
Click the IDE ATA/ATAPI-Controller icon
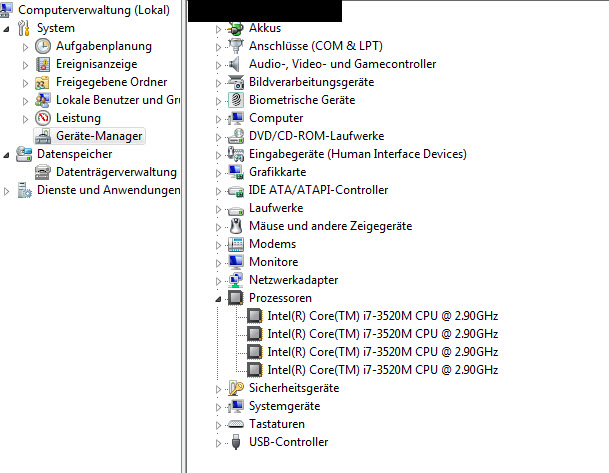click(x=236, y=190)
